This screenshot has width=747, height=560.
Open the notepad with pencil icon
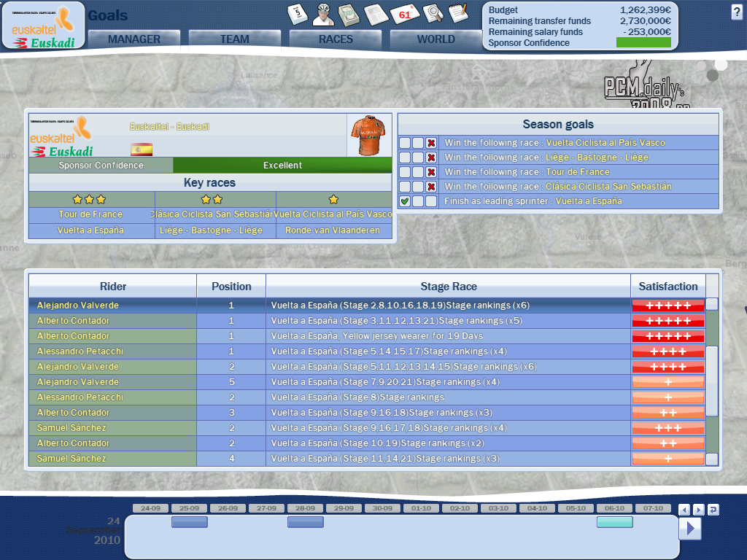(458, 12)
